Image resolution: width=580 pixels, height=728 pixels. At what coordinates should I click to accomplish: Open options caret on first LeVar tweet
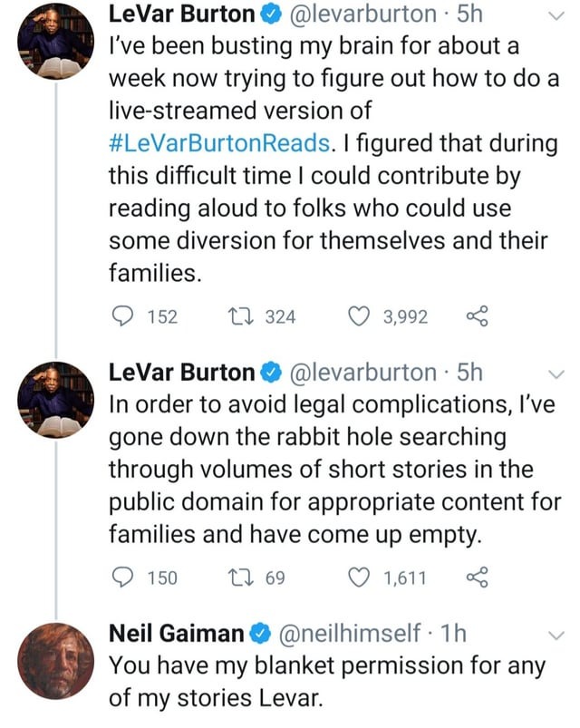pos(557,16)
